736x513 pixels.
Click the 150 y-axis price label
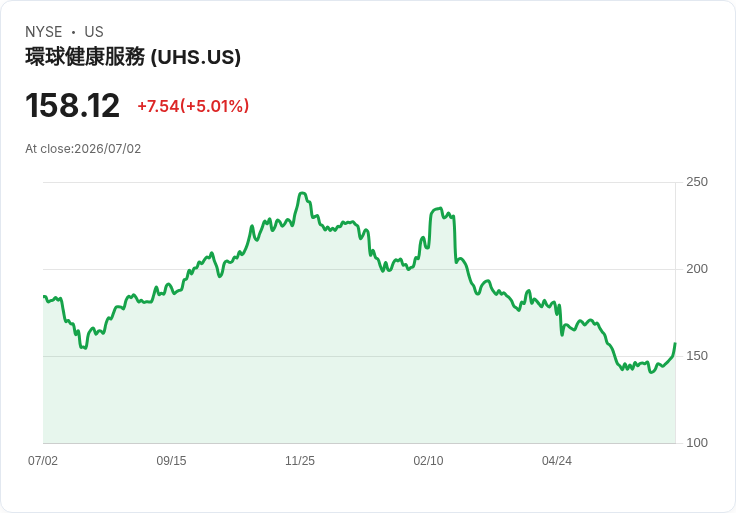click(697, 356)
